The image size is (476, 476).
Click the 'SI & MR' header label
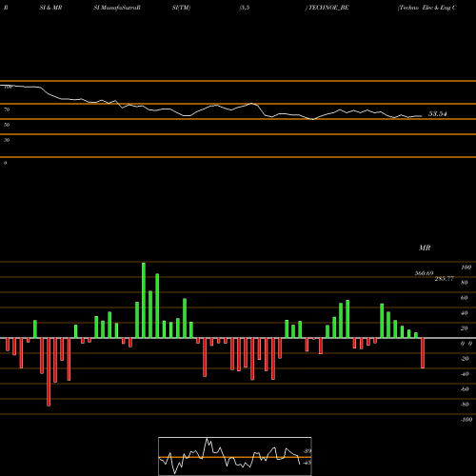(x=50, y=8)
